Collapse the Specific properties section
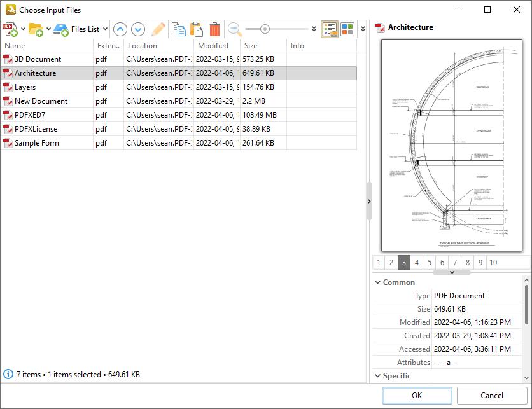Viewport: 532px width, 409px height. pos(377,376)
